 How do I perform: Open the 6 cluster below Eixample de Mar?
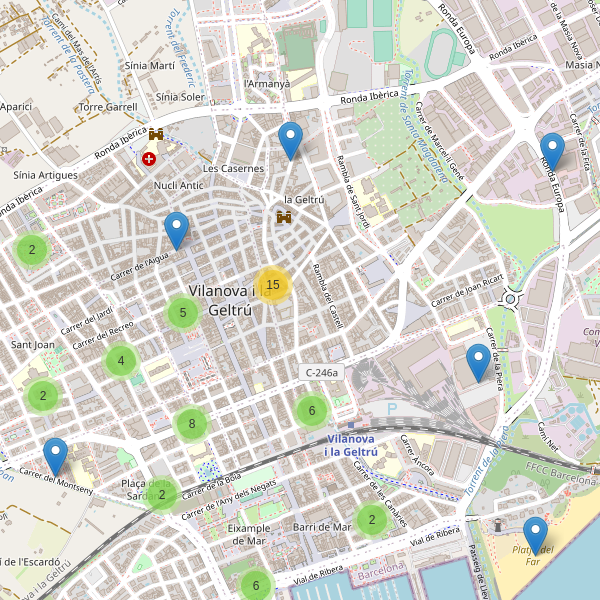[x=256, y=585]
